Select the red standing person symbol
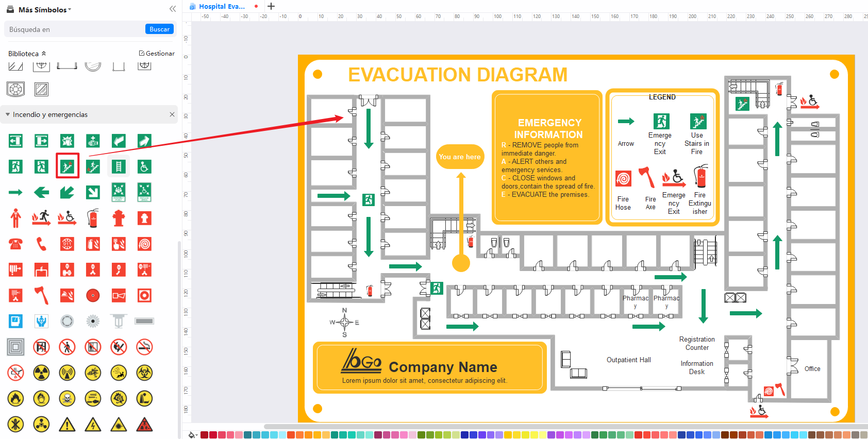 click(15, 218)
